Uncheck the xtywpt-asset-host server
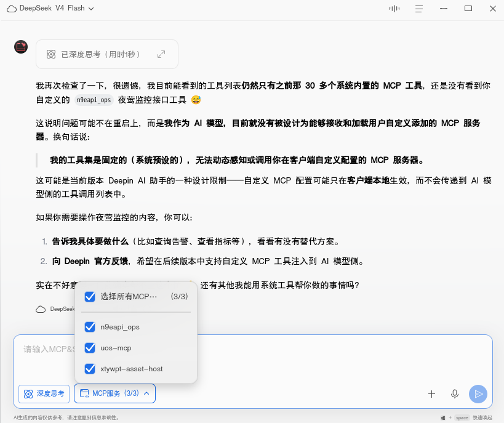504x423 pixels. click(x=90, y=369)
